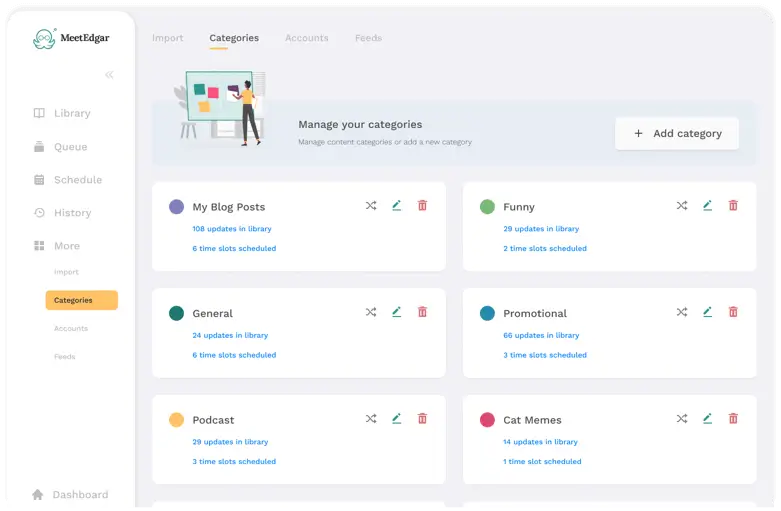Open General's 6 time slots scheduled link

point(234,355)
